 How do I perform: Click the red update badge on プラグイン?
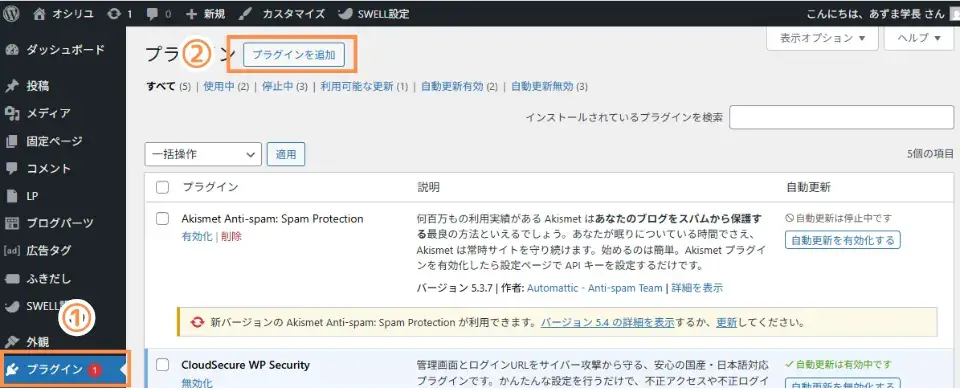click(x=94, y=369)
